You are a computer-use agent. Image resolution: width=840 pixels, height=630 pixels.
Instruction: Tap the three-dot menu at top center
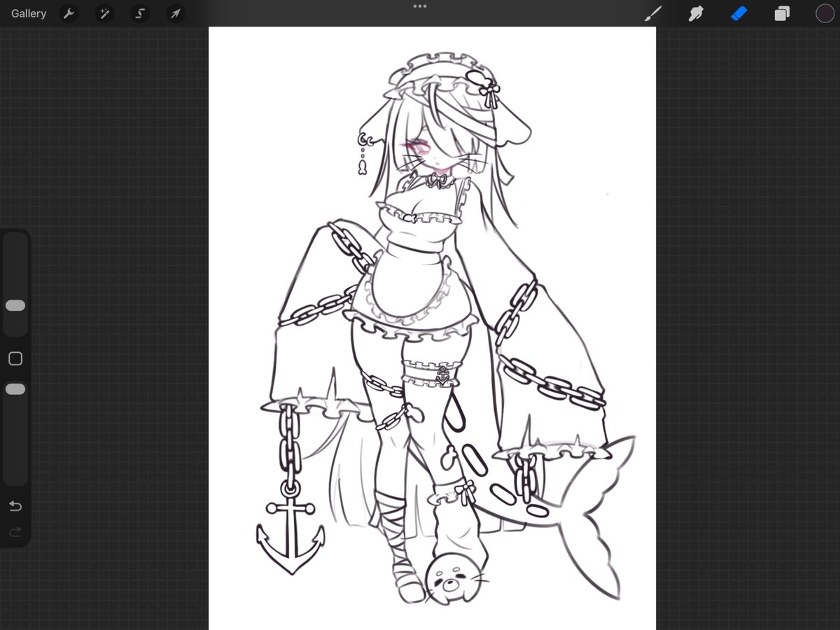tap(420, 6)
